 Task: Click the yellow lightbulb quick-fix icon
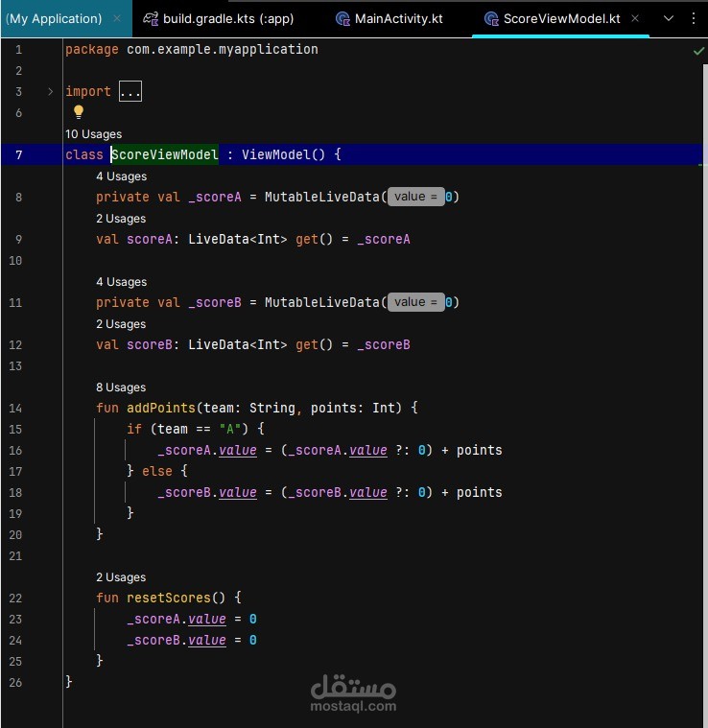79,112
